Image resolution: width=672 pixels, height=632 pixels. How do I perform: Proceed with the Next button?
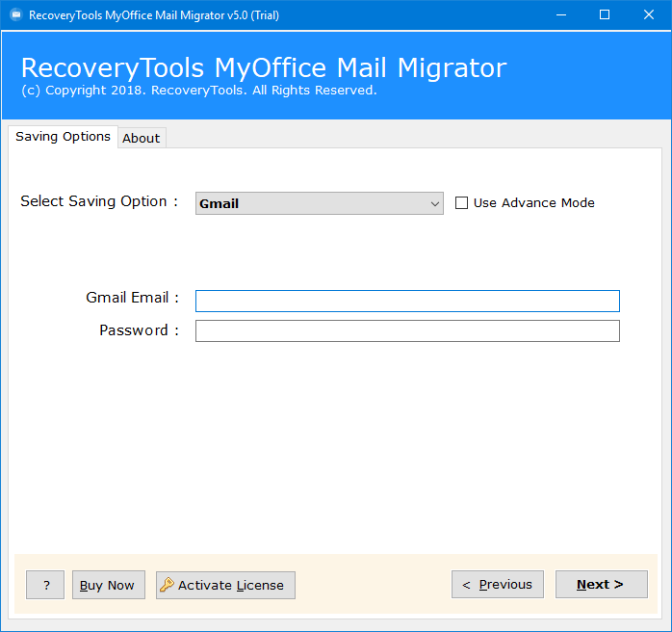pos(602,585)
